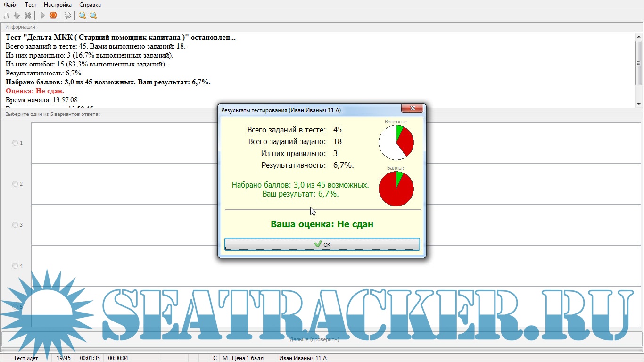The height and width of the screenshot is (362, 644).
Task: Click OK in the results dialog
Action: 322,244
